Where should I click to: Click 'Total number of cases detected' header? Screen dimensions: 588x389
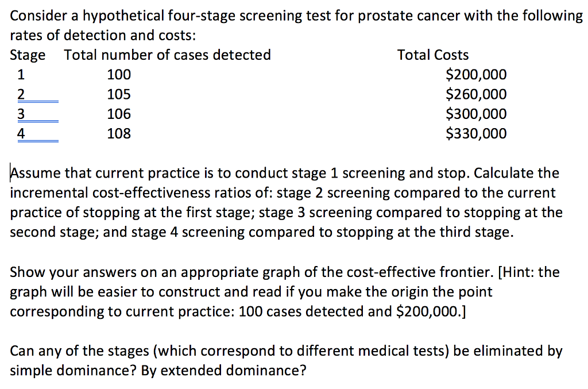click(167, 55)
